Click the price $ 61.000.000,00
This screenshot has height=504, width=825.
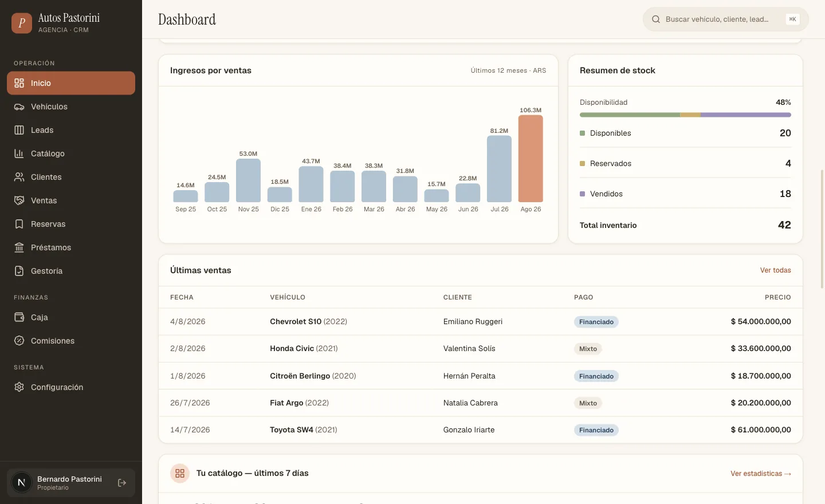tap(761, 430)
